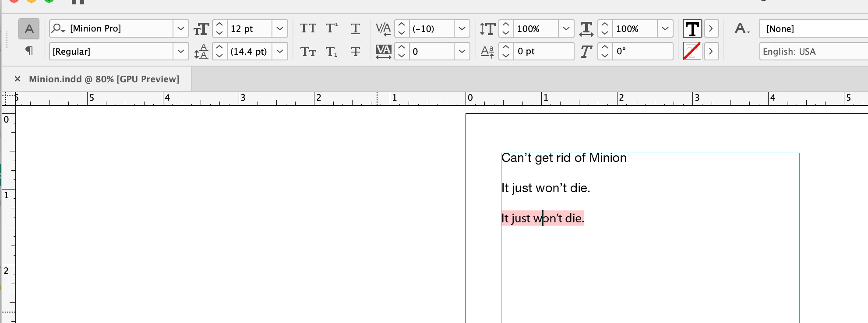
Task: Toggle Underline formatting
Action: pos(356,29)
